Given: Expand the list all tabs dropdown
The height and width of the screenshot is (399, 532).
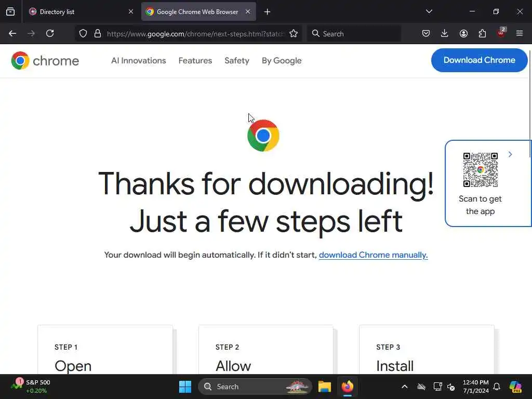Looking at the screenshot, I should click(x=429, y=11).
